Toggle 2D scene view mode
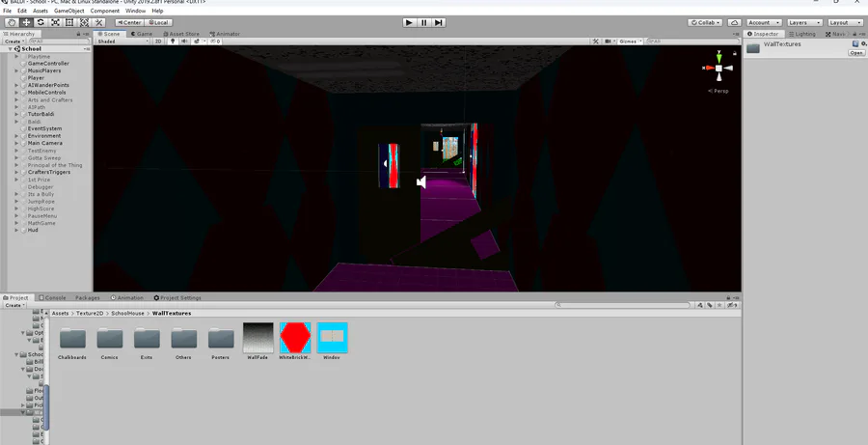 158,42
